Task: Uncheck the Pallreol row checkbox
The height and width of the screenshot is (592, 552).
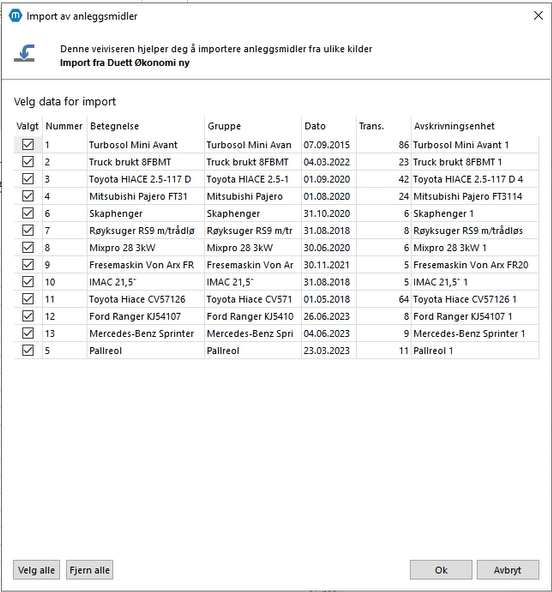Action: (x=28, y=350)
